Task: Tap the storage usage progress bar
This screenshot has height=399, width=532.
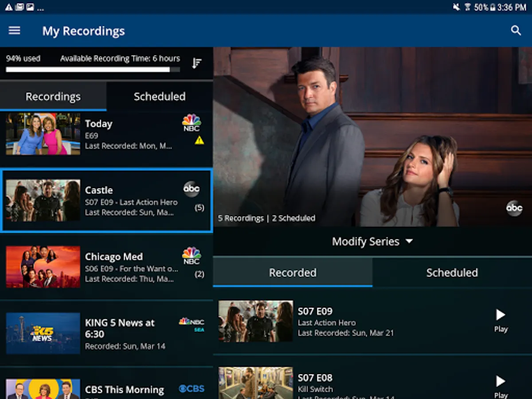Action: 93,70
